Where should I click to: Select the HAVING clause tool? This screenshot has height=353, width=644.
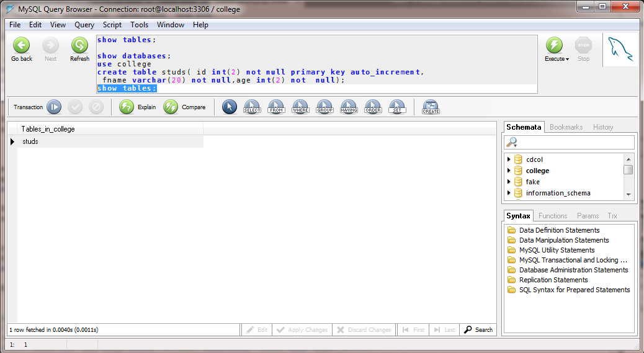[x=349, y=107]
